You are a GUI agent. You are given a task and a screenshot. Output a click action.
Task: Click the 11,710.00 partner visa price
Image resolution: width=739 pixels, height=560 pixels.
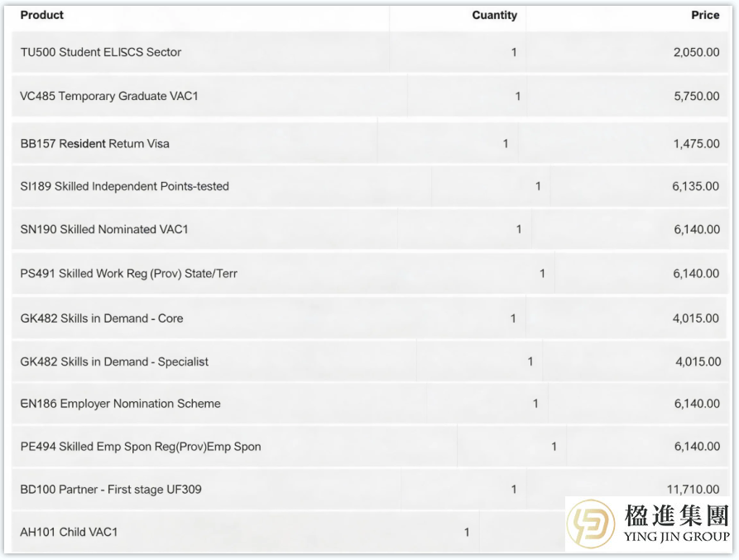tap(693, 490)
